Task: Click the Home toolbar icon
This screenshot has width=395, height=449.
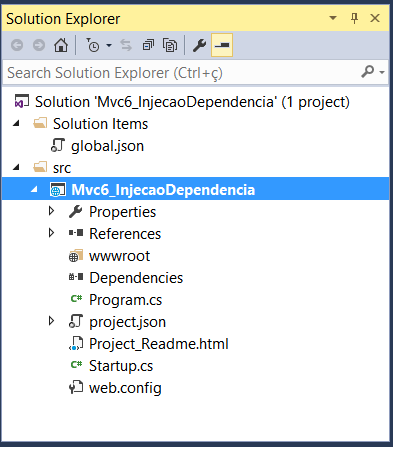Action: tap(61, 45)
